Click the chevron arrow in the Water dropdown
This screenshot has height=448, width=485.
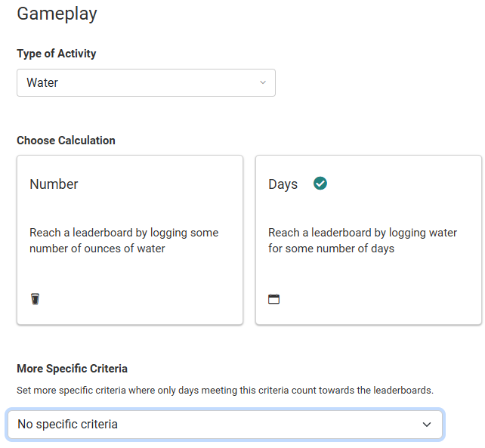tap(263, 82)
